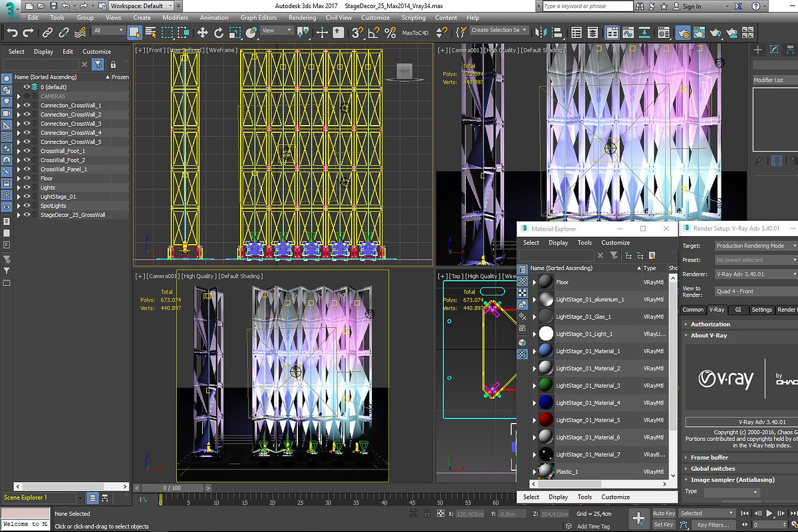The height and width of the screenshot is (532, 798).
Task: Open the Modifiers menu
Action: pos(175,18)
